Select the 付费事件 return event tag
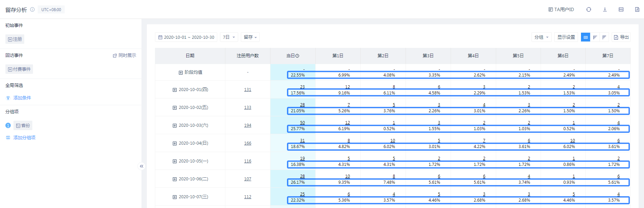The height and width of the screenshot is (208, 644). click(19, 69)
